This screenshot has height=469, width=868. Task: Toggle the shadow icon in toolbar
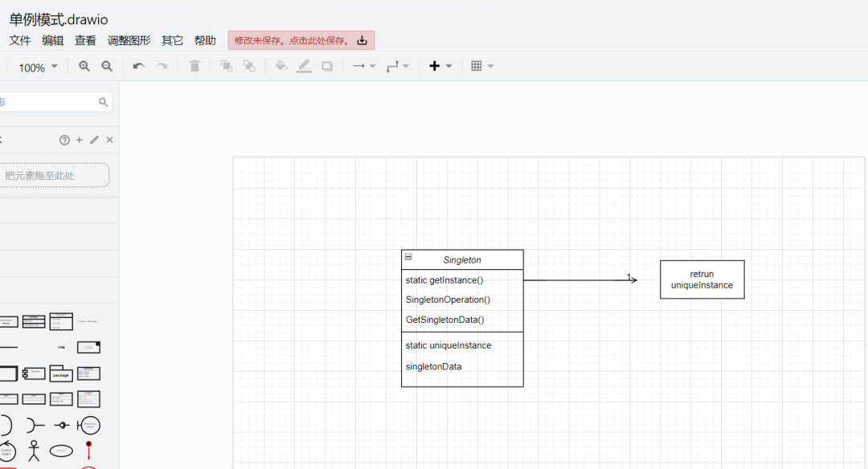[327, 67]
